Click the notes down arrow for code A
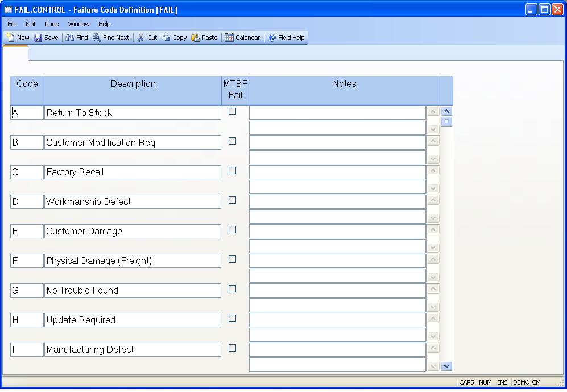567x392 pixels. pyautogui.click(x=433, y=129)
